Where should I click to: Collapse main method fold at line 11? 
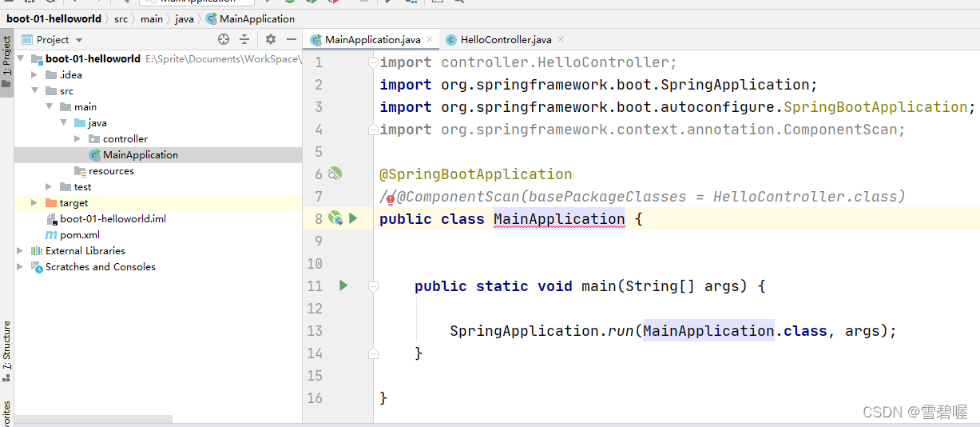[x=372, y=285]
